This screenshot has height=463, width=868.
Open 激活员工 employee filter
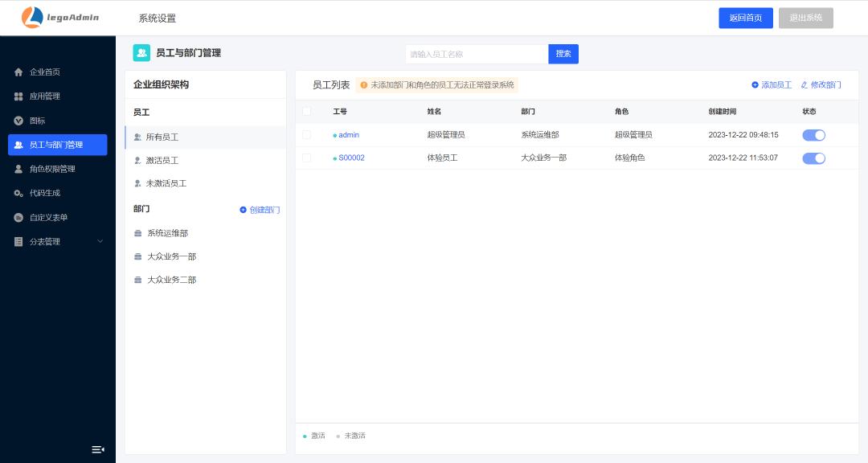click(162, 161)
